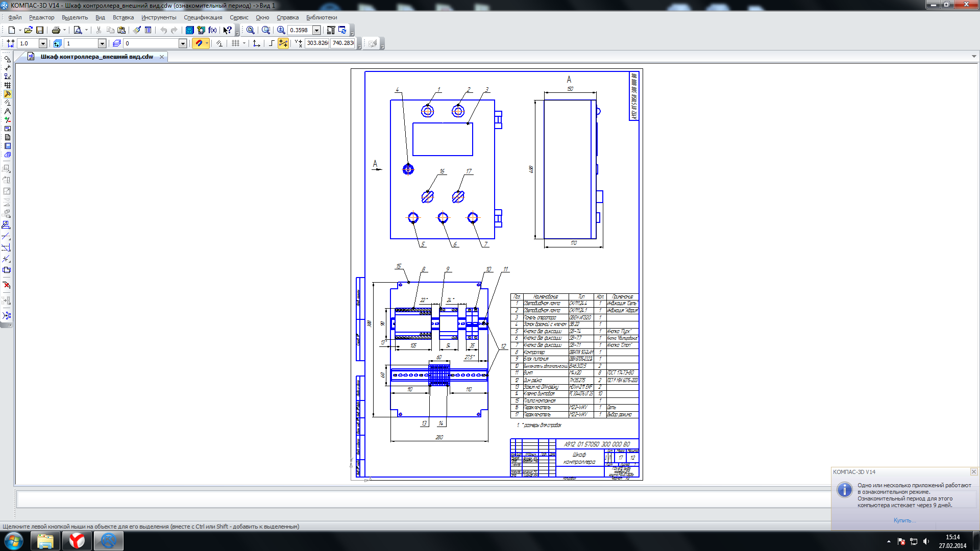
Task: Expand the zoom scale 0.3598 dropdown
Action: (x=316, y=30)
